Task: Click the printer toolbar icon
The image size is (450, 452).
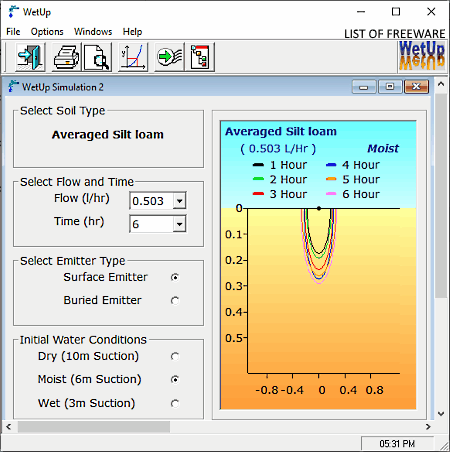Action: click(66, 57)
